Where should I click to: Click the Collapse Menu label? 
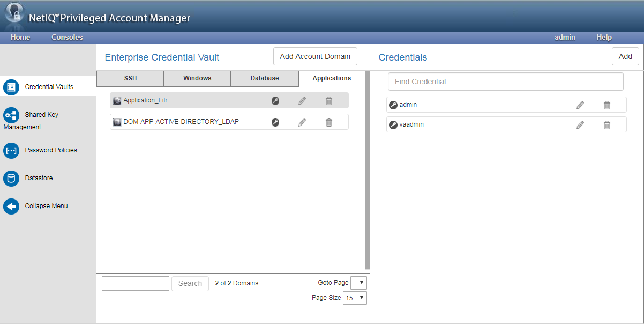pyautogui.click(x=47, y=206)
